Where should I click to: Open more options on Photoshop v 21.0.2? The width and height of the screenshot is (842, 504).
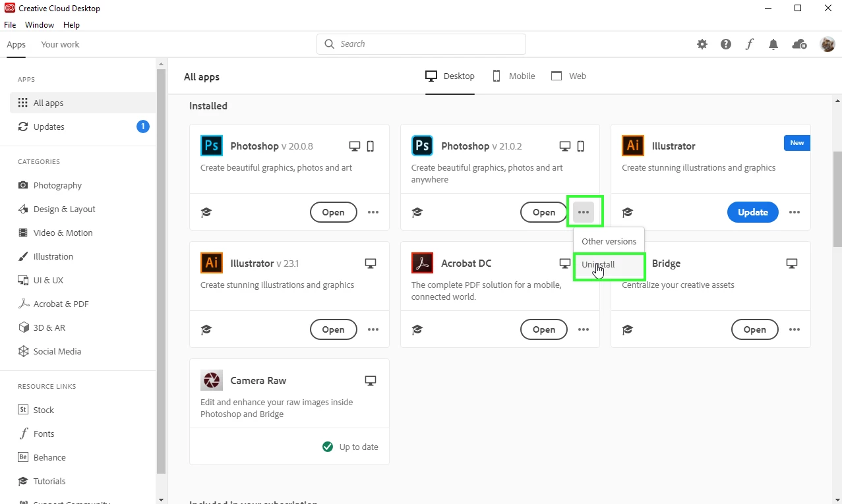tap(584, 212)
